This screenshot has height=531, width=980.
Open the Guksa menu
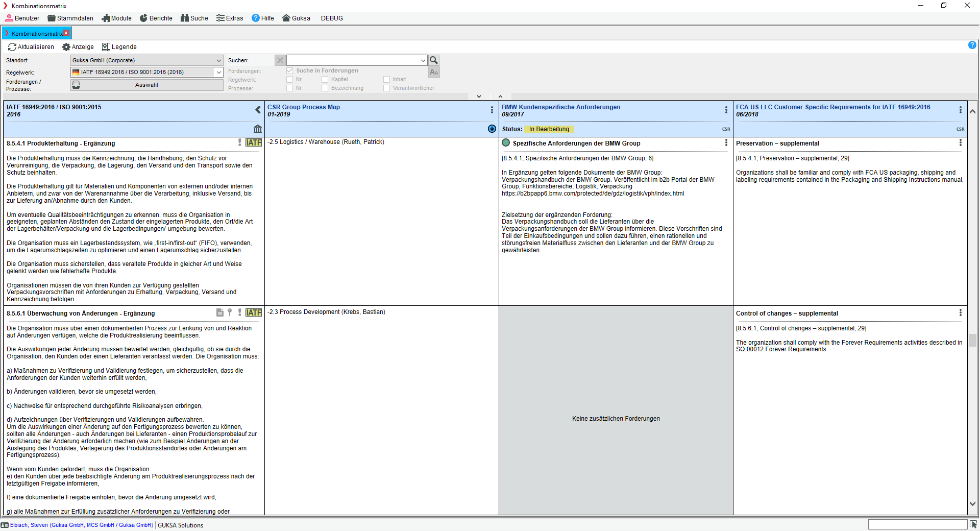[x=296, y=18]
